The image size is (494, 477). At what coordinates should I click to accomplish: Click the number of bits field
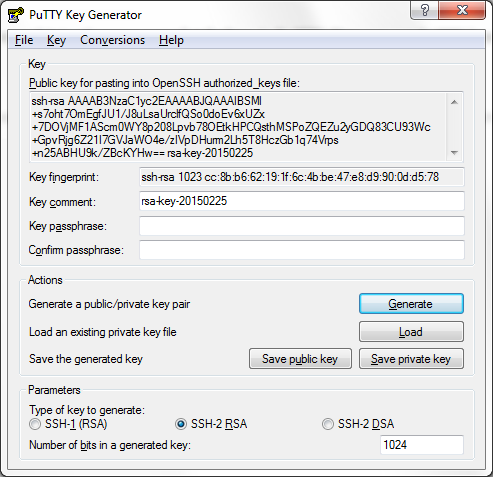pos(422,445)
